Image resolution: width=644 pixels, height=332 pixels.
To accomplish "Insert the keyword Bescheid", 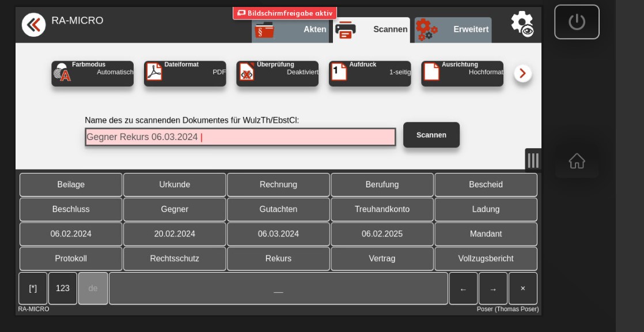I will (486, 184).
